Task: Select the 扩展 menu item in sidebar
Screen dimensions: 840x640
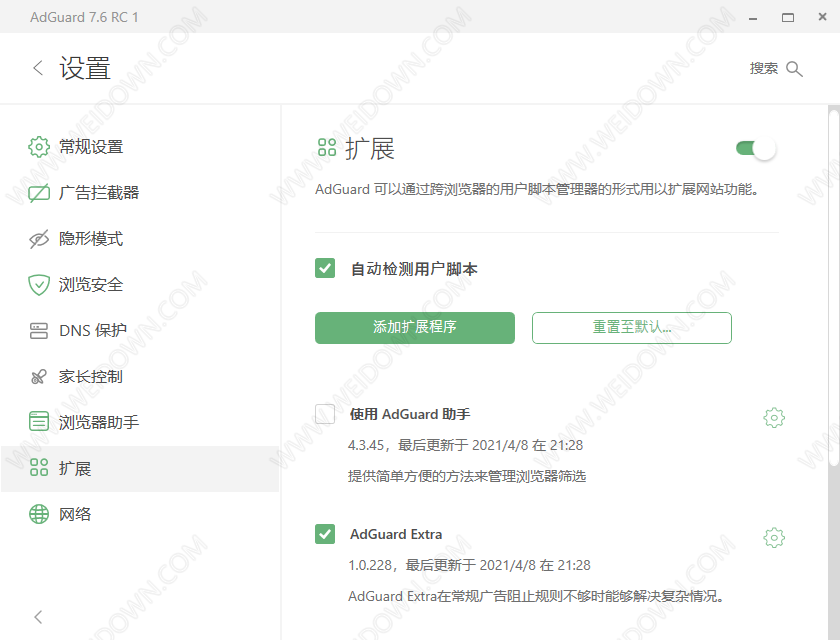Action: point(75,468)
